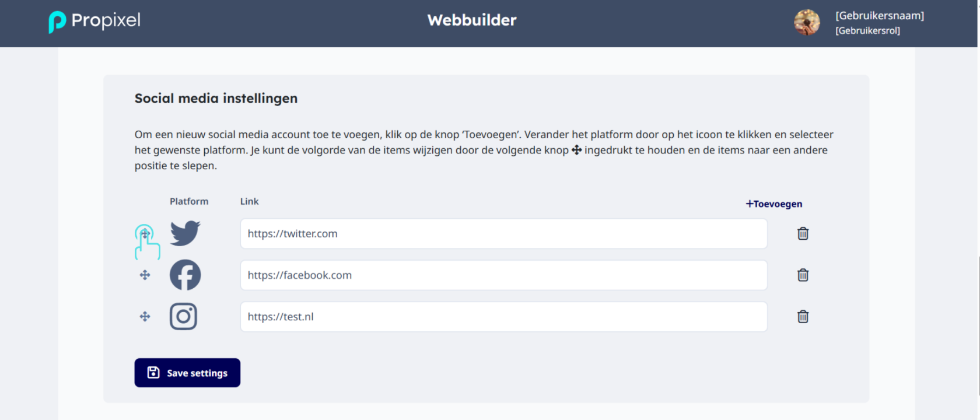This screenshot has height=420, width=980.
Task: Delete the test.nl Instagram row
Action: (803, 316)
